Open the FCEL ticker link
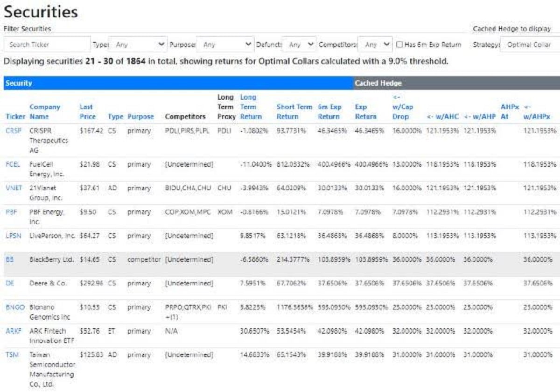The height and width of the screenshot is (392, 560). tap(13, 165)
